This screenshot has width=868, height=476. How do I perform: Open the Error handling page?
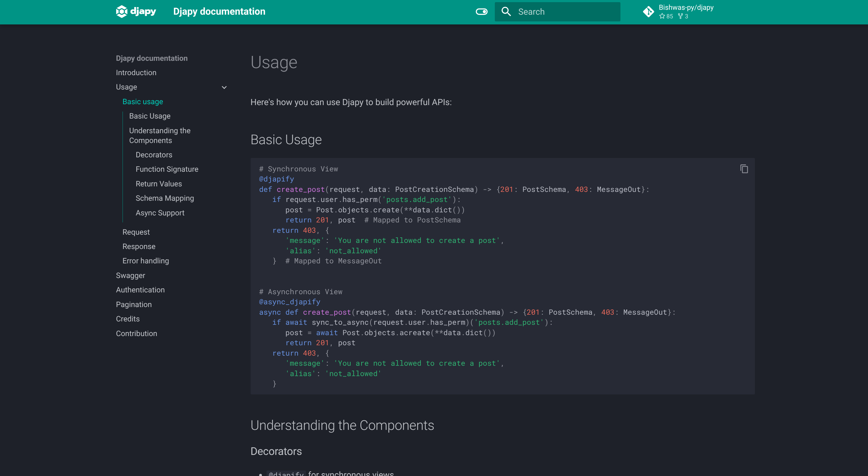pos(145,261)
